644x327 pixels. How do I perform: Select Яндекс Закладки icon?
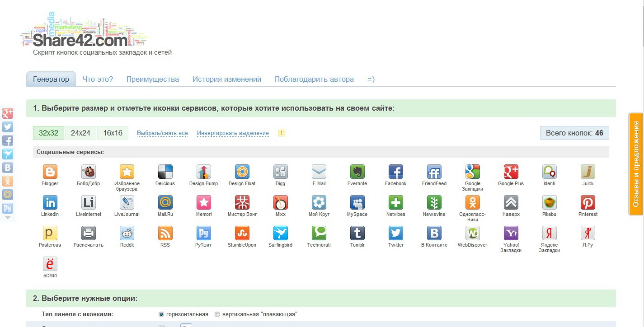(550, 233)
